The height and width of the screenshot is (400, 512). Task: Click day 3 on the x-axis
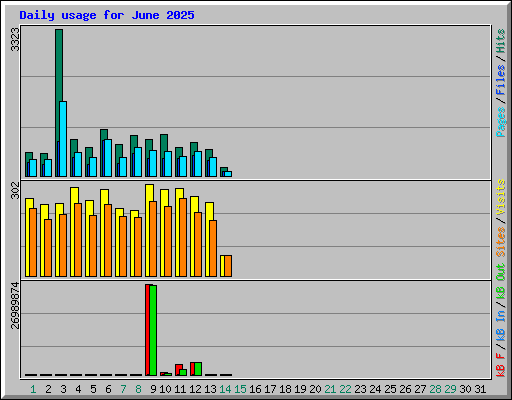pos(63,389)
